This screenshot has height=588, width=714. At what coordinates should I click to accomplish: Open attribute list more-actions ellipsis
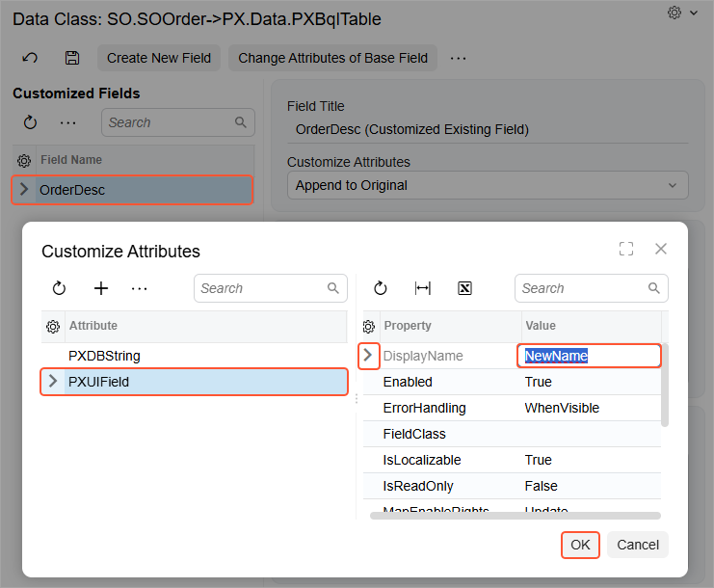pyautogui.click(x=139, y=289)
